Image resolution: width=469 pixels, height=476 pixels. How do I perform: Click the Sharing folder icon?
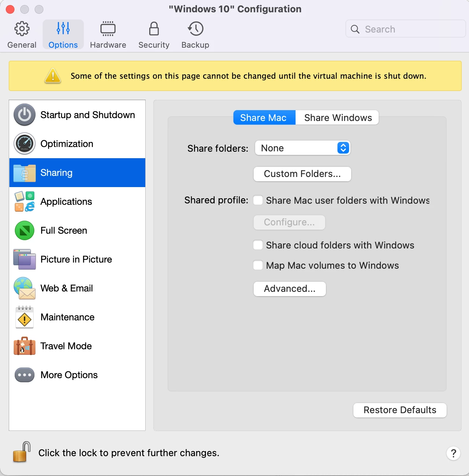25,173
